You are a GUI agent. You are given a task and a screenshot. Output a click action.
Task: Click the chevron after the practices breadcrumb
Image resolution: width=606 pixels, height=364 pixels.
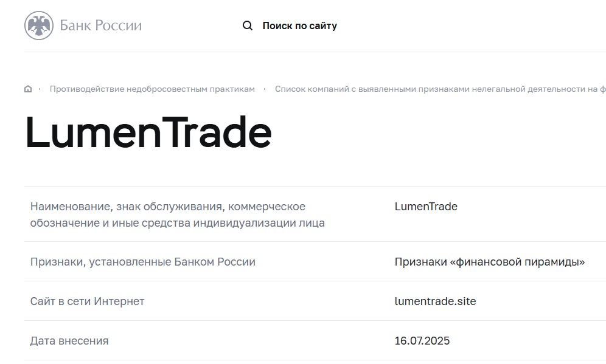264,88
